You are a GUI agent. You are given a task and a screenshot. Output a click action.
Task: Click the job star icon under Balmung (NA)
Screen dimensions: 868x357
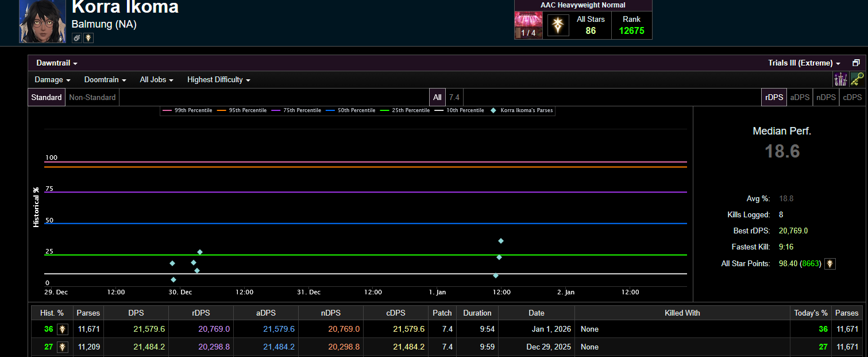click(88, 38)
